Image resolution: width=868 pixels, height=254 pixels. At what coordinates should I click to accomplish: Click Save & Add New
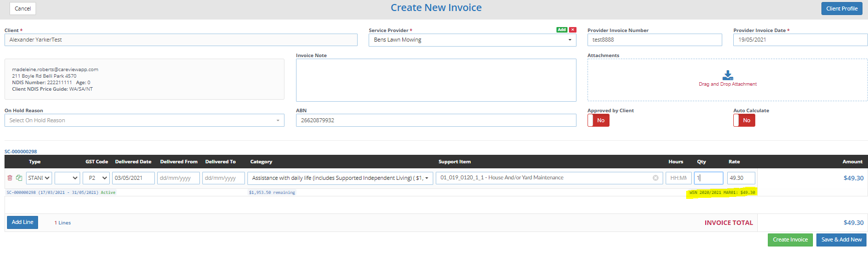[x=841, y=239]
